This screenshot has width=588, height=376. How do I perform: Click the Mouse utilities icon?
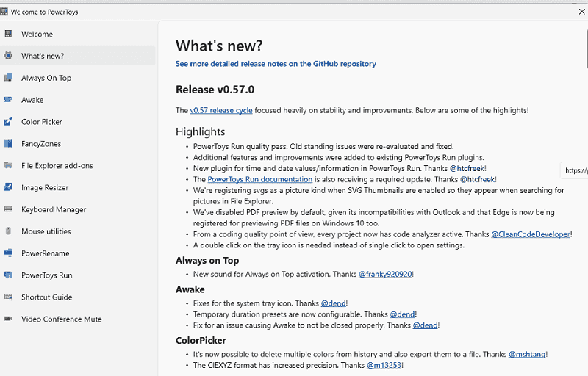click(8, 231)
